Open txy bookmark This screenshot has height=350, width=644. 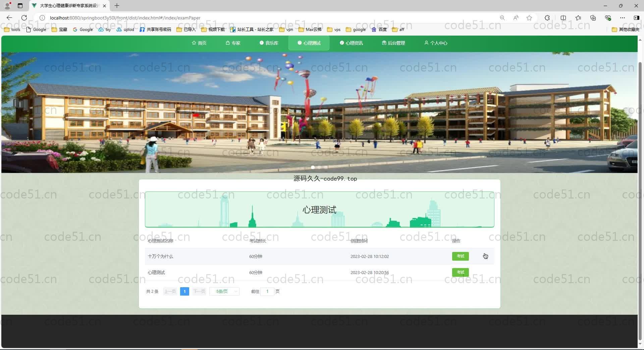pyautogui.click(x=105, y=30)
